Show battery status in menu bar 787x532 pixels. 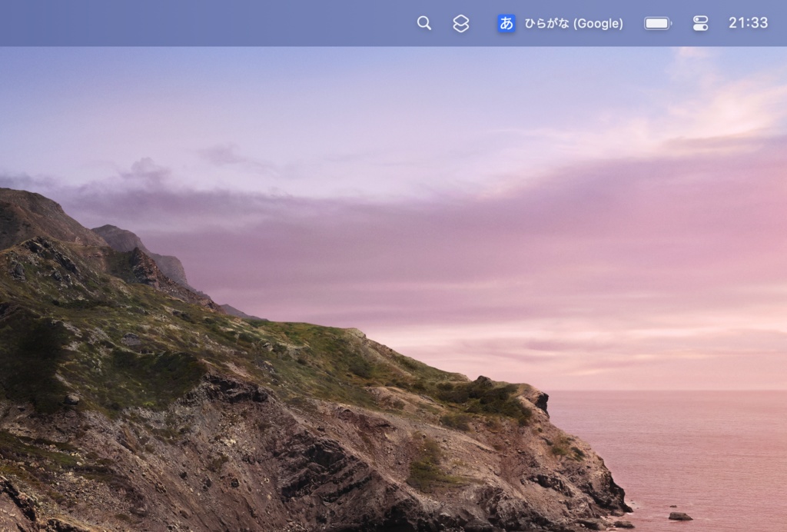(658, 23)
